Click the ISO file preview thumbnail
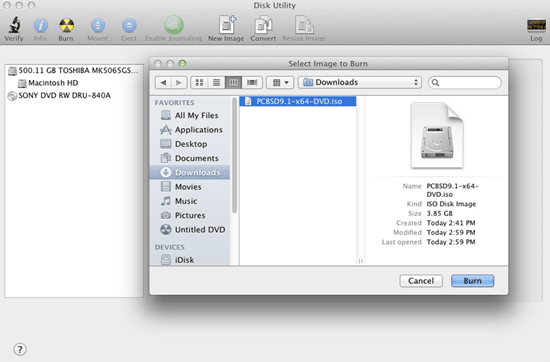 point(437,135)
